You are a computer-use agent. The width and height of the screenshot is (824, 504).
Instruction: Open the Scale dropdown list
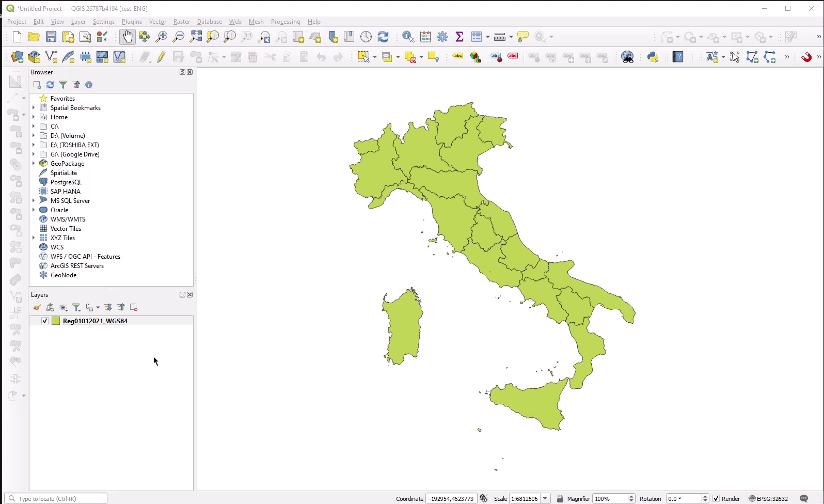545,499
